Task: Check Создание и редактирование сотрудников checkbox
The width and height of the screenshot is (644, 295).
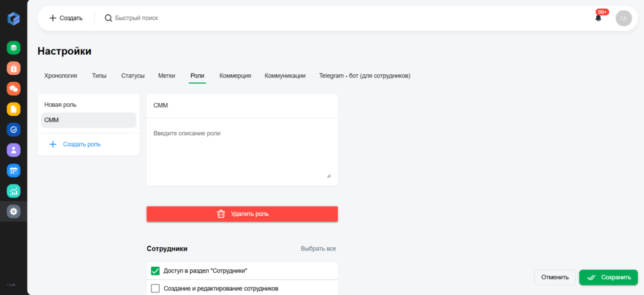Action: 155,289
